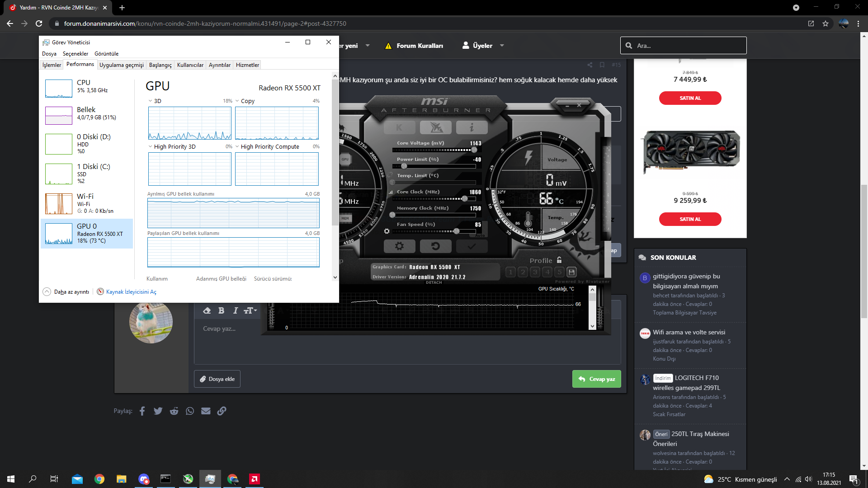Switch to the Başlangıç tab
The height and width of the screenshot is (488, 868).
(160, 65)
